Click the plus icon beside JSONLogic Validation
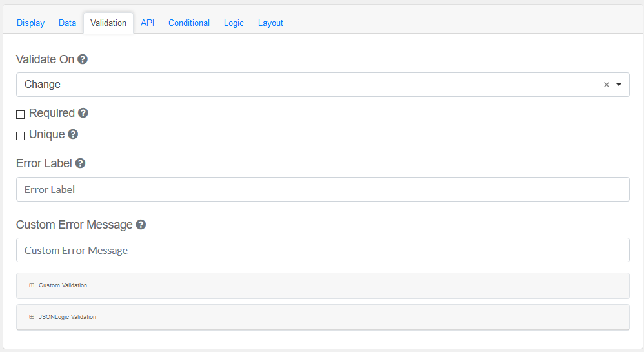 point(32,317)
